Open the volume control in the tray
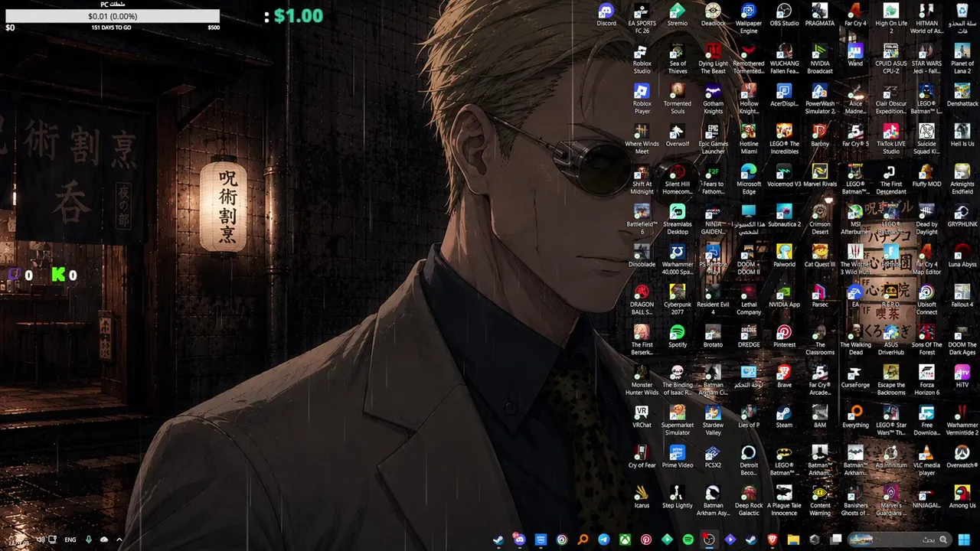Viewport: 980px width, 551px height. coord(40,540)
